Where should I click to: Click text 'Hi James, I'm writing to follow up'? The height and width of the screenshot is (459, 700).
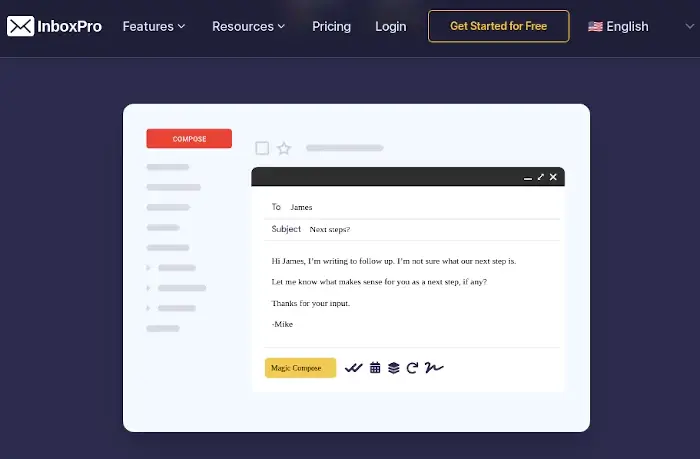point(332,261)
